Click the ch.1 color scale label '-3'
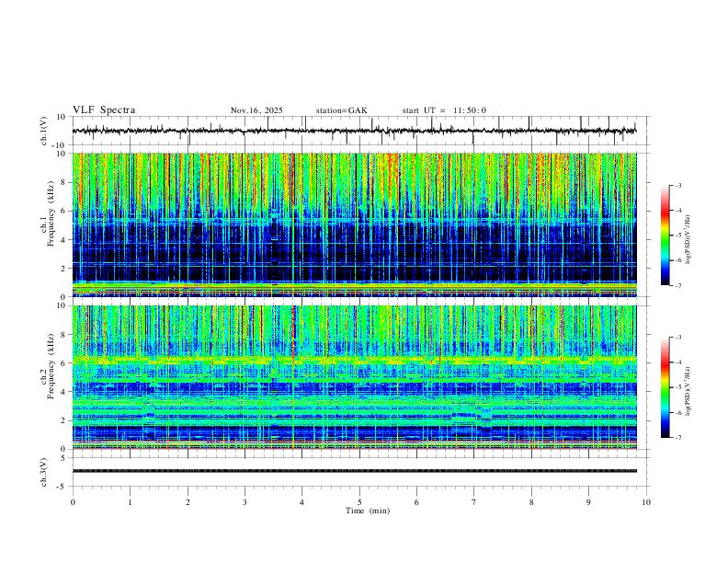728x563 pixels. (x=678, y=185)
